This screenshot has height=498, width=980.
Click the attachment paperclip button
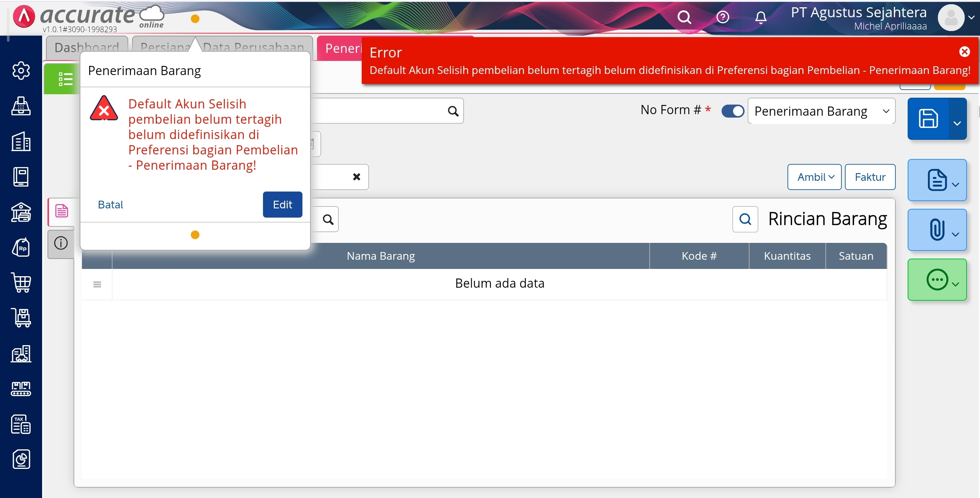(936, 230)
